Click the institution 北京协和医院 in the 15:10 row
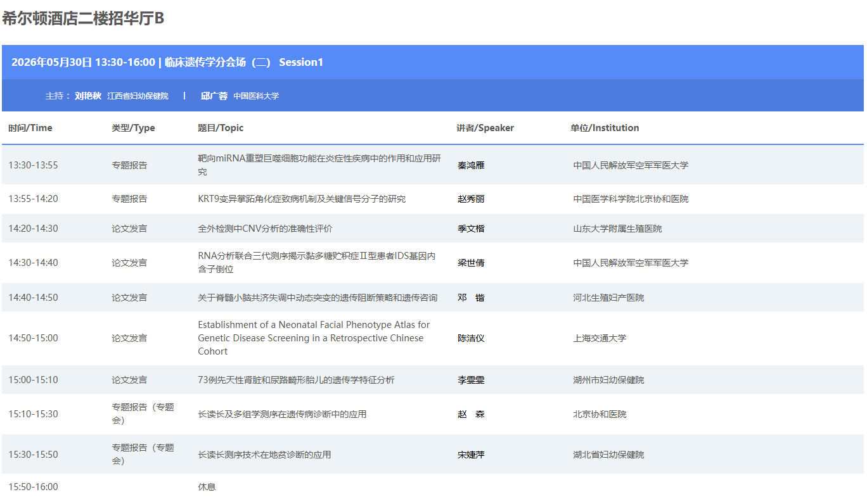The height and width of the screenshot is (504, 867). (600, 414)
